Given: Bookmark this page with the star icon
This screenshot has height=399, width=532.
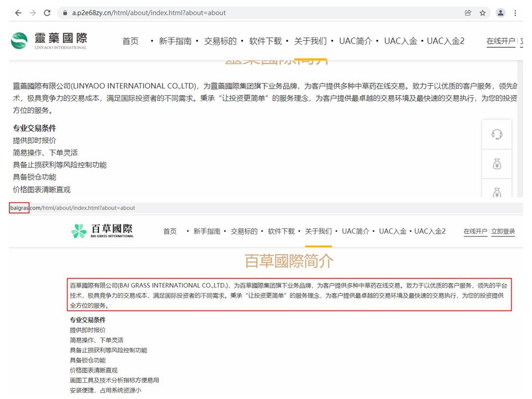Looking at the screenshot, I should pos(483,13).
